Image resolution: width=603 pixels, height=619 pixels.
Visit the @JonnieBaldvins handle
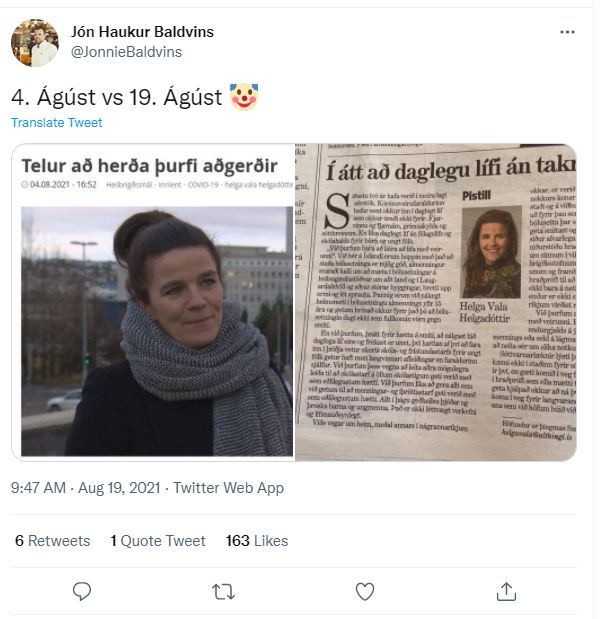point(126,52)
